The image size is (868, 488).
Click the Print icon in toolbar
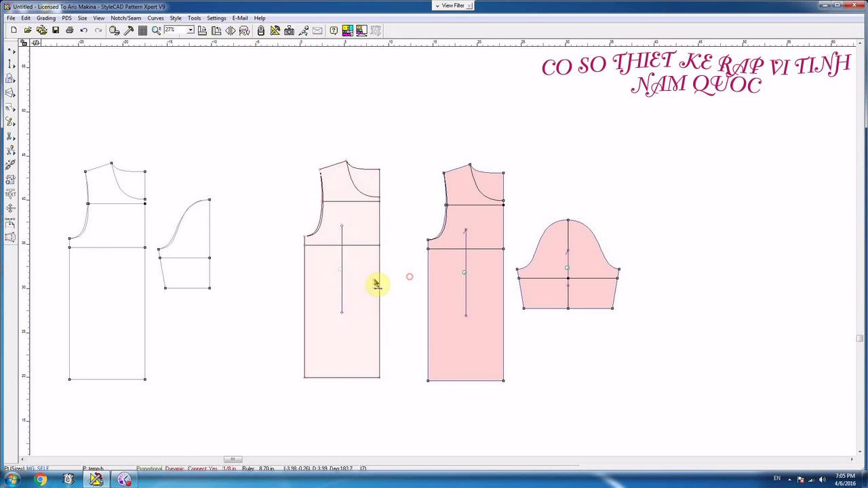[x=70, y=30]
